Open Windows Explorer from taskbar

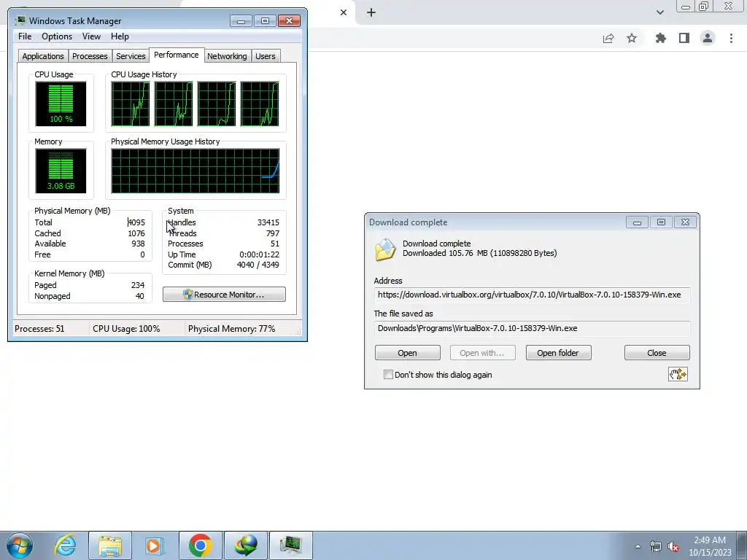click(110, 545)
